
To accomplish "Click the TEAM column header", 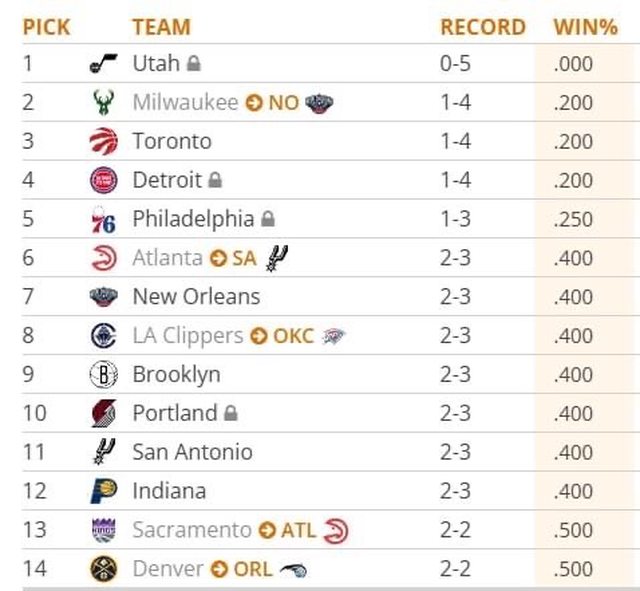I will (161, 27).
